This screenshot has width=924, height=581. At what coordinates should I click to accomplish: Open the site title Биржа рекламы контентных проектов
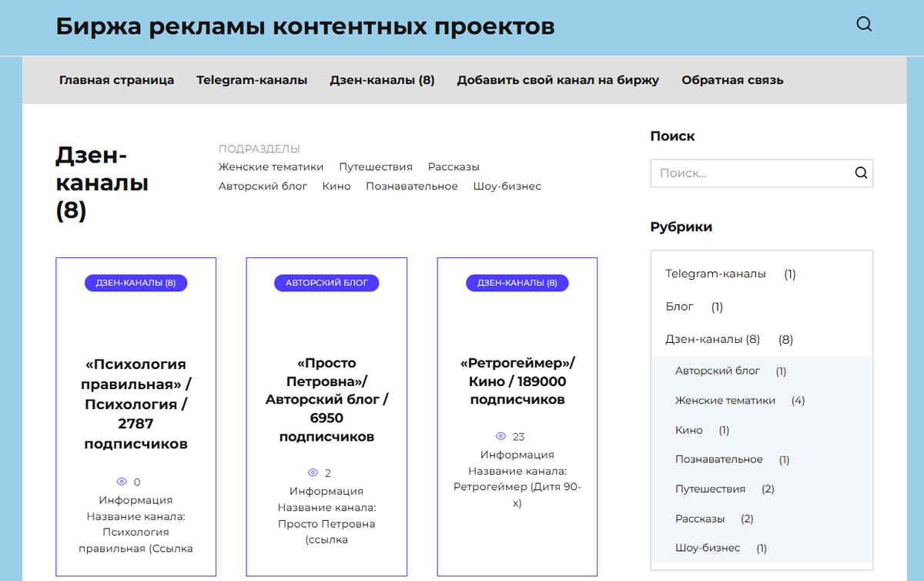tap(305, 26)
